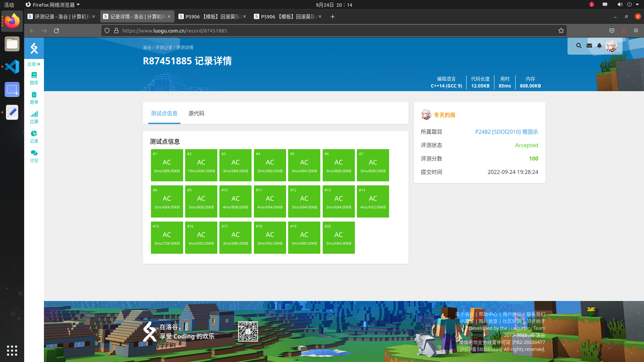Click test point #10 AC card

(235, 201)
